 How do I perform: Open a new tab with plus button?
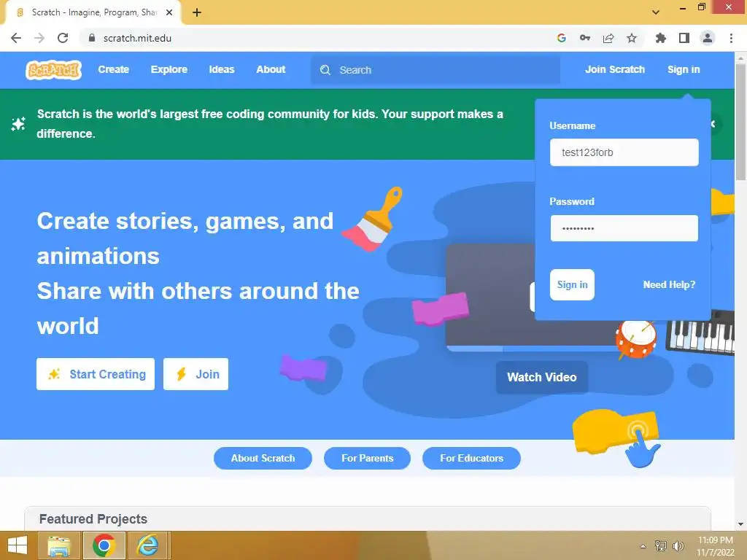tap(197, 12)
